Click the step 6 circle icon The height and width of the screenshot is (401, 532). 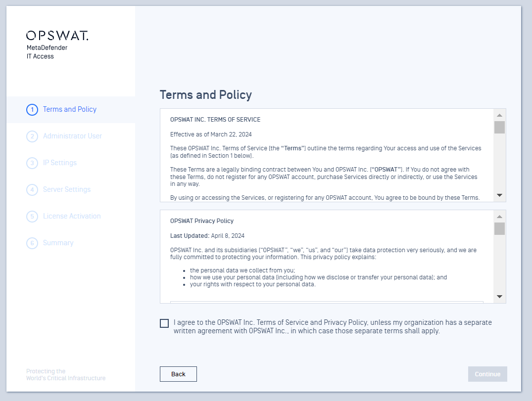click(x=32, y=243)
